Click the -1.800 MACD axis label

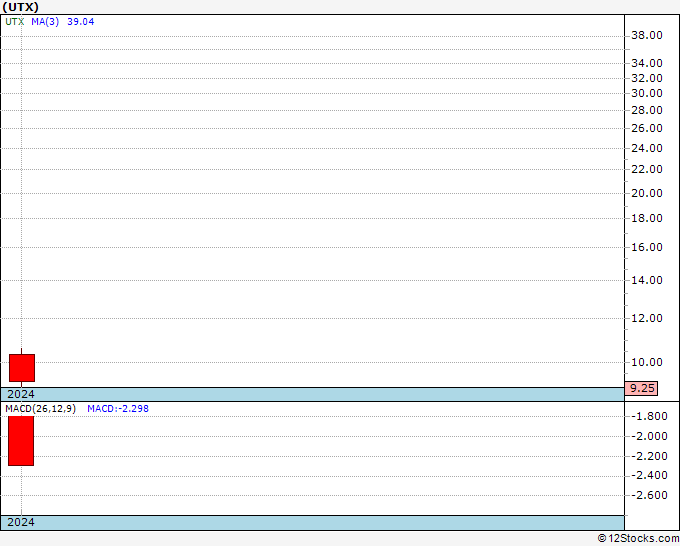point(649,416)
